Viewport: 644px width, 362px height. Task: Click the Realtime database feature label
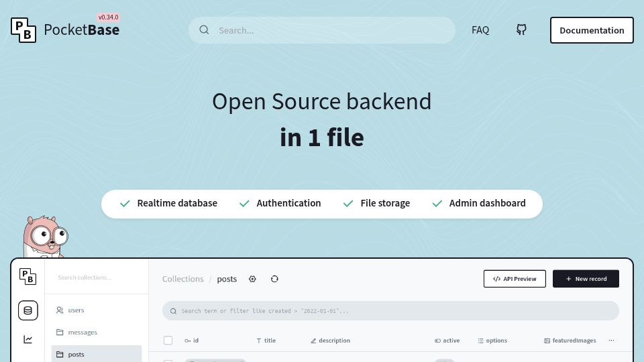pos(177,203)
